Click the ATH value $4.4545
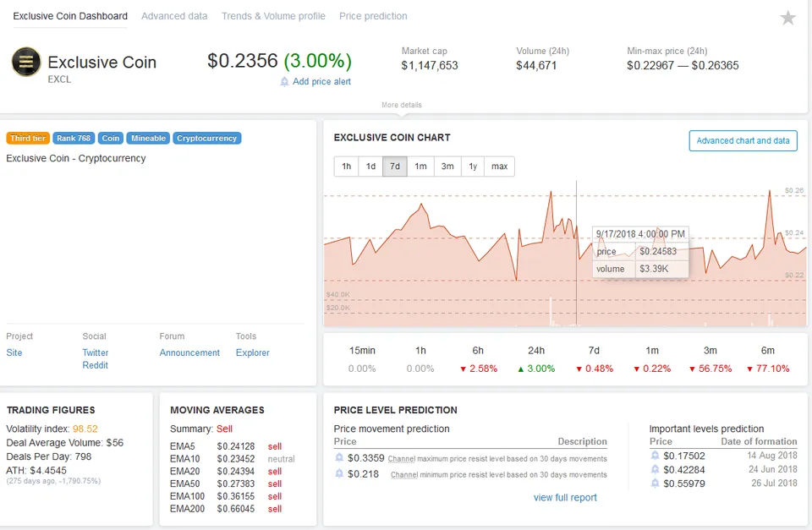Image resolution: width=812 pixels, height=530 pixels. (48, 471)
